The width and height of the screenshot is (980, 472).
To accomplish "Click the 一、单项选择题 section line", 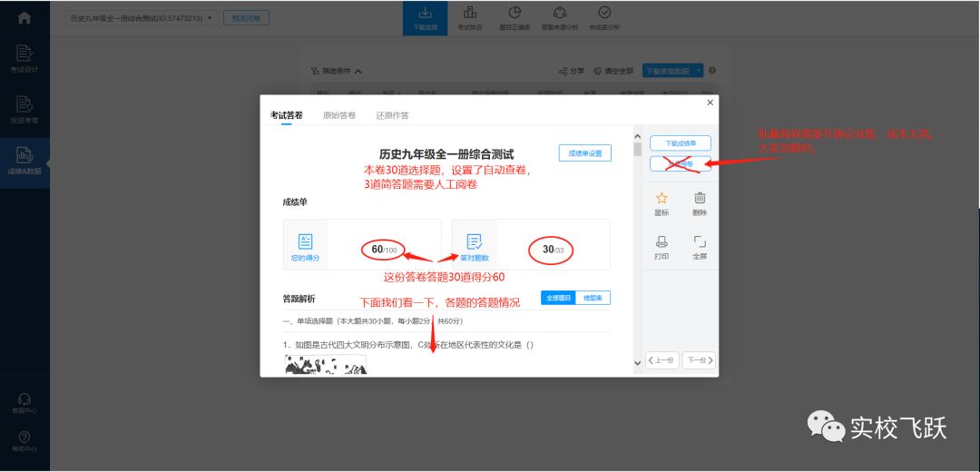I will pyautogui.click(x=373, y=321).
